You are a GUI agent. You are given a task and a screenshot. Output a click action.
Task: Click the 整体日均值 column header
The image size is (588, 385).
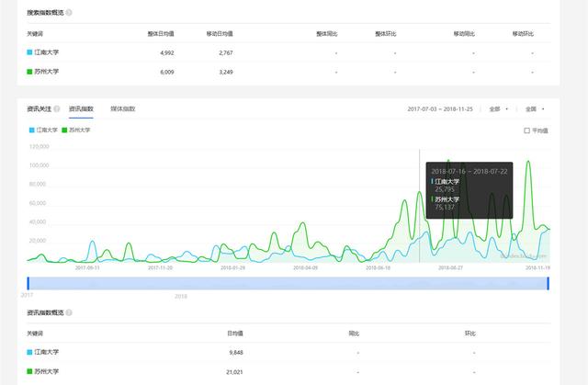point(161,34)
